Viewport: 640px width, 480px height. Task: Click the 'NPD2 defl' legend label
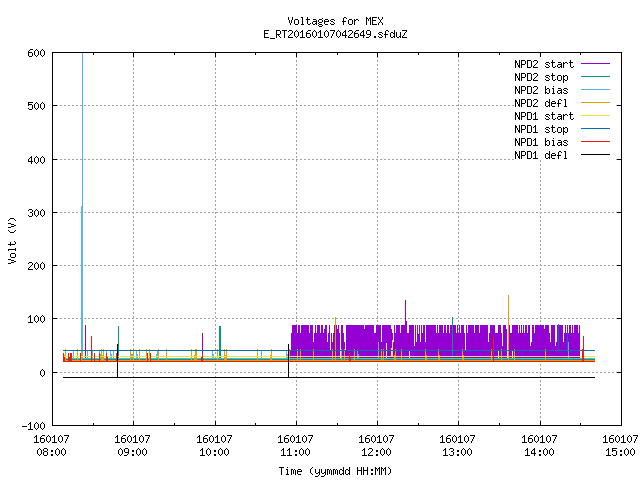[541, 103]
